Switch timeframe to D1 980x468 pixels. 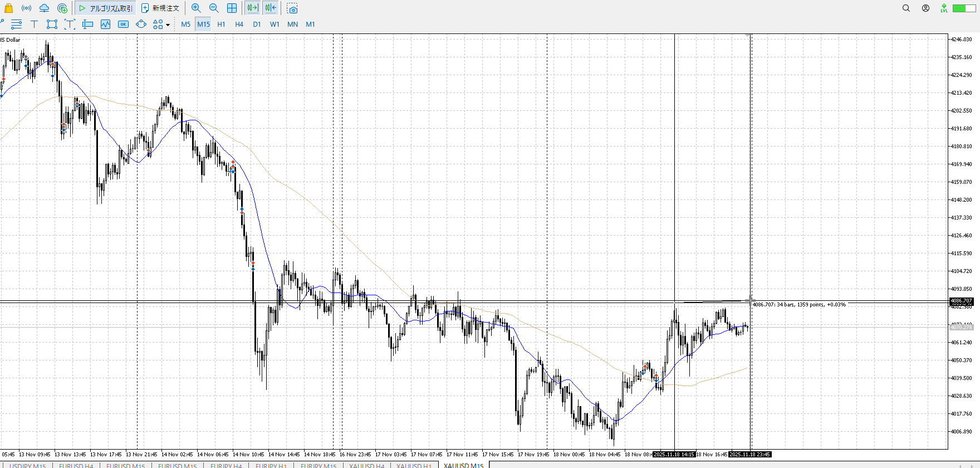257,25
